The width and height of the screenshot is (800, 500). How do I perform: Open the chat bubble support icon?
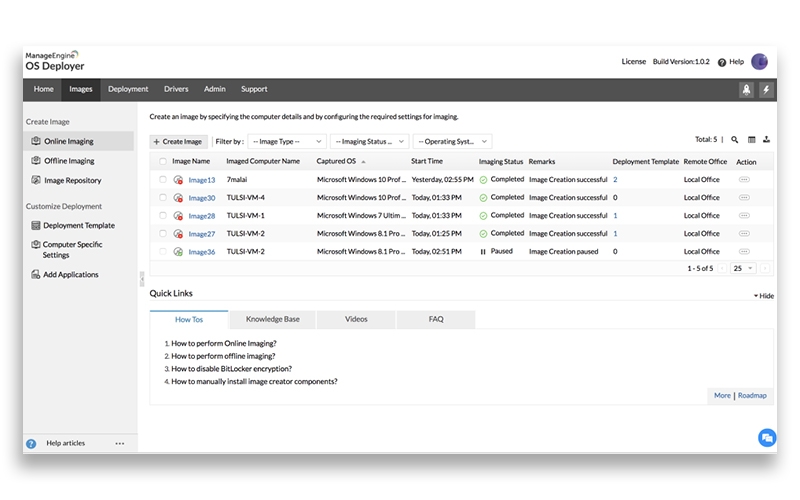(766, 437)
